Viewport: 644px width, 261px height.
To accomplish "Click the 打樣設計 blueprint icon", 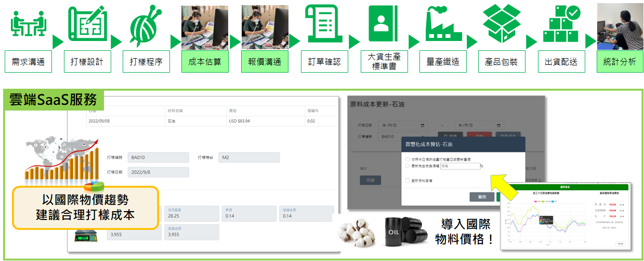I will click(87, 24).
